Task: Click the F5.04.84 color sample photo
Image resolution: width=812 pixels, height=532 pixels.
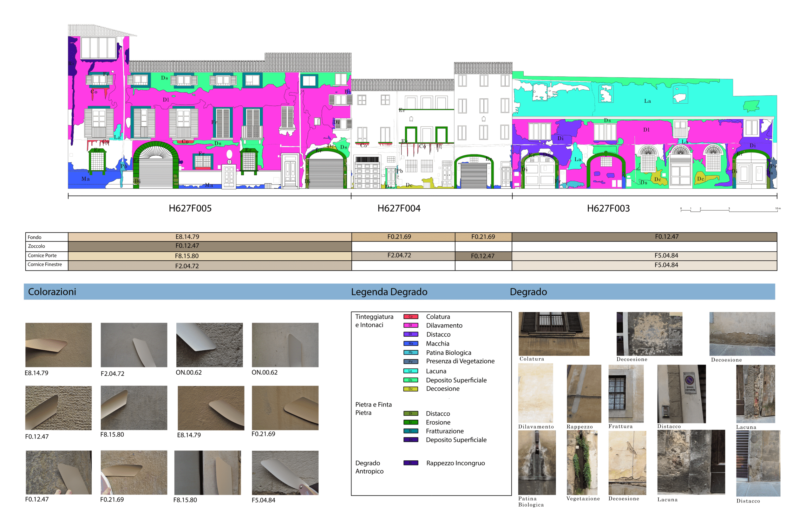Action: [285, 472]
